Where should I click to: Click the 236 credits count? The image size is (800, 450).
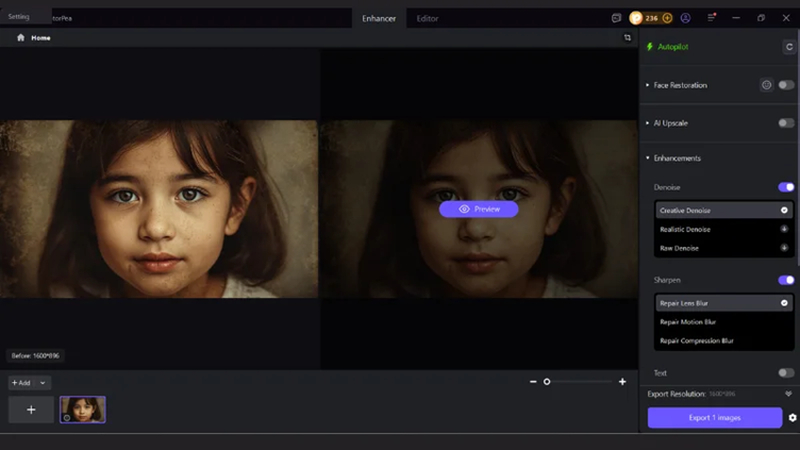point(652,18)
